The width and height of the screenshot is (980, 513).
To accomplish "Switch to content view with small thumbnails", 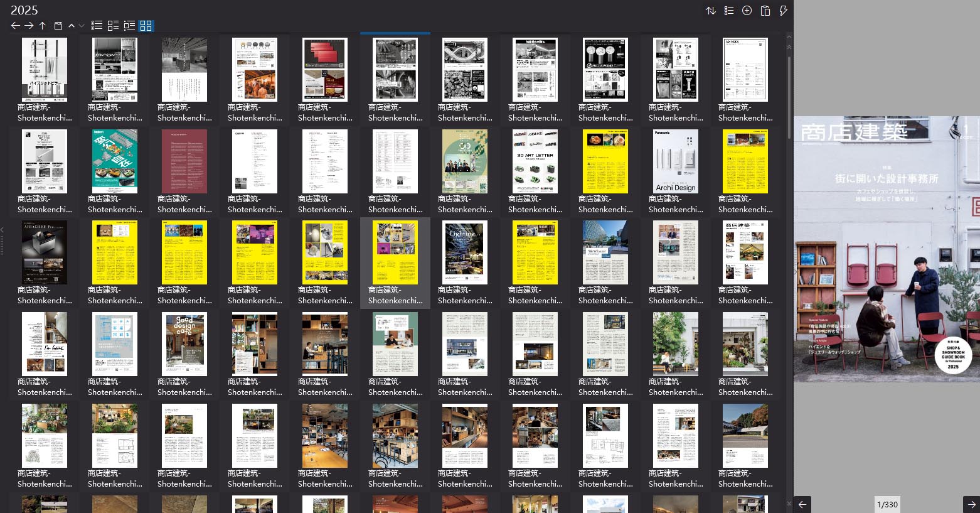I will (113, 26).
